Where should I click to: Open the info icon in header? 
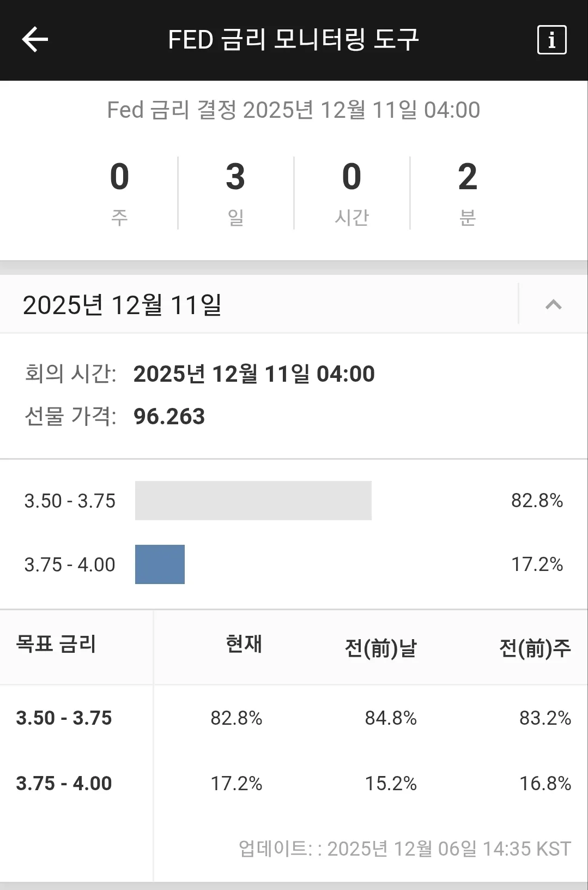pos(551,40)
